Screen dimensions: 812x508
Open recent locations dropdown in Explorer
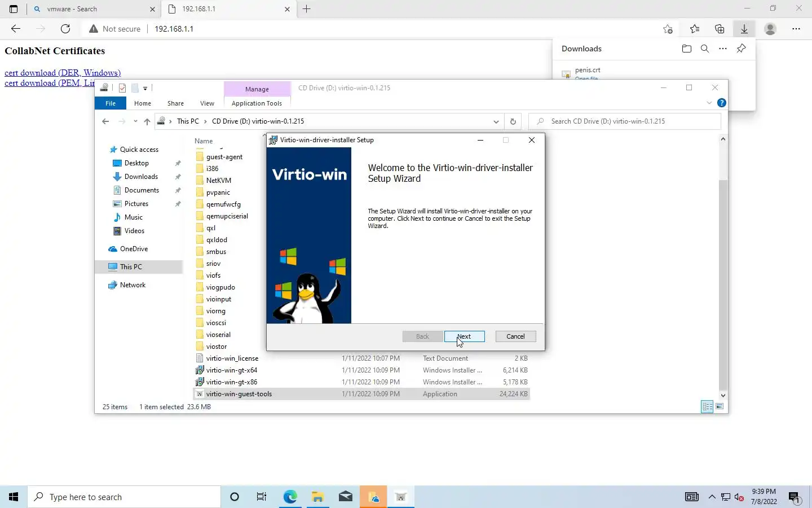pos(135,121)
